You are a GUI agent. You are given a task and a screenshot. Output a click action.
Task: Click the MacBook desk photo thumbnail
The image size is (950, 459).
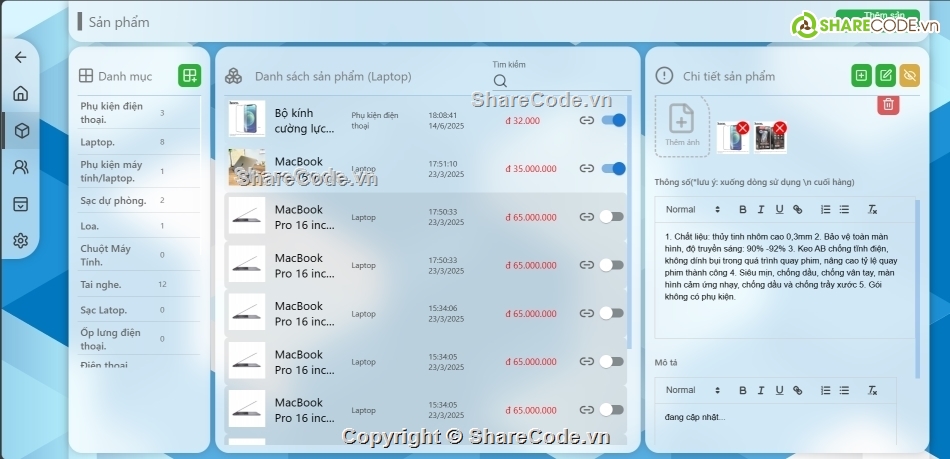247,167
